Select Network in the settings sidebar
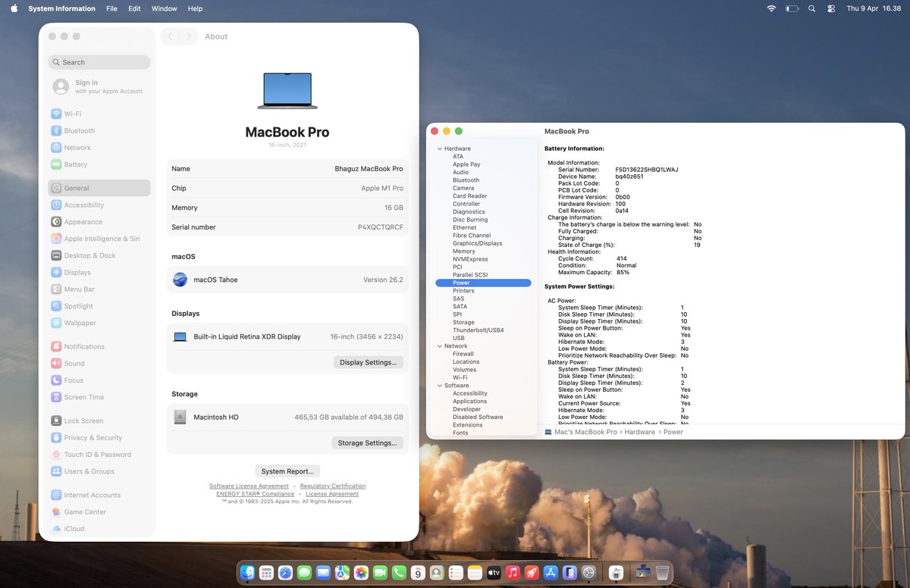 99,148
